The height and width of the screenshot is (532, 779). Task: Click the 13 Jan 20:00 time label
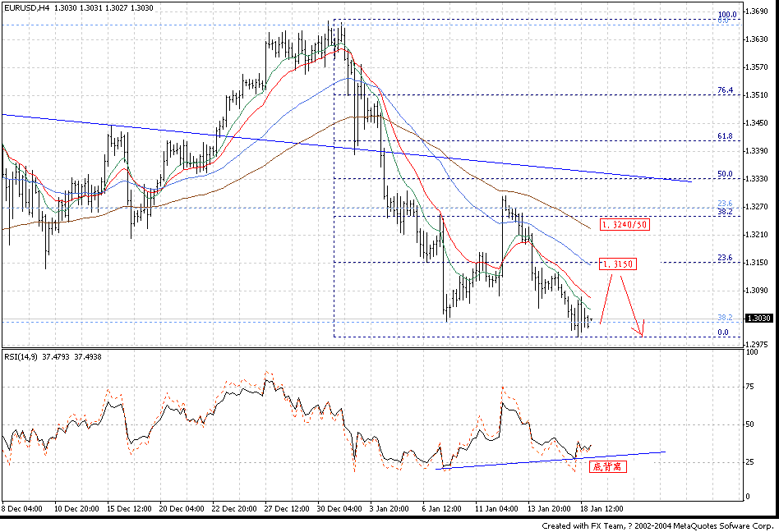pos(549,509)
